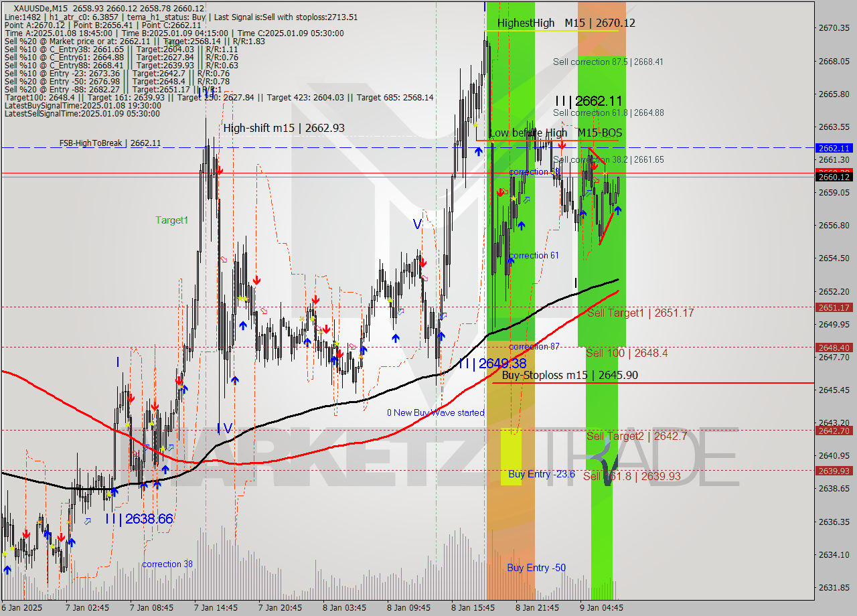
Task: Click the 2656.80 price scale value
Action: point(834,225)
